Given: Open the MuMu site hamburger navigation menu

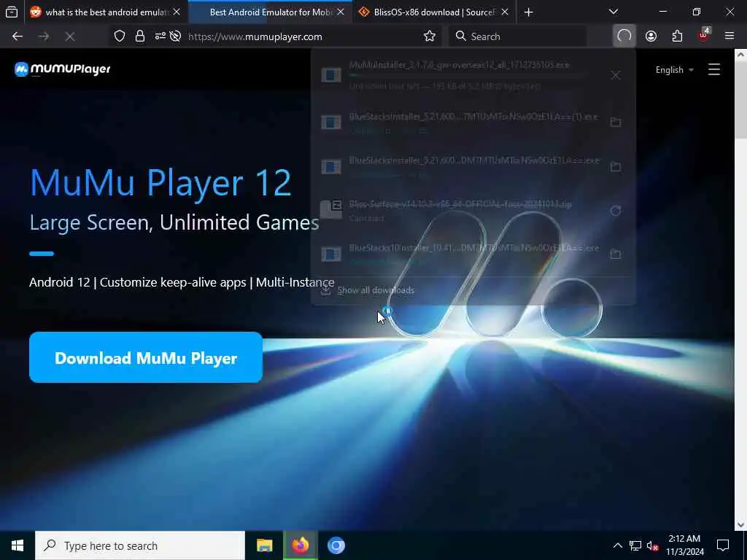Looking at the screenshot, I should (713, 69).
